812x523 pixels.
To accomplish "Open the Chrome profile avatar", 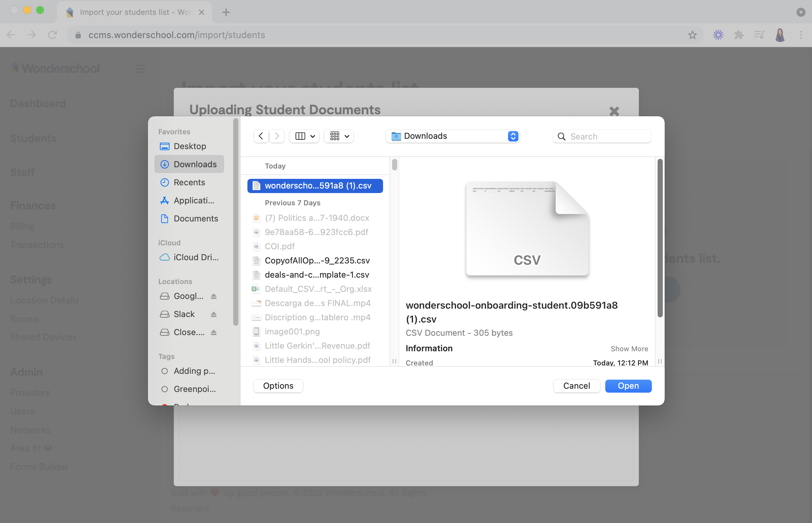I will click(x=780, y=35).
